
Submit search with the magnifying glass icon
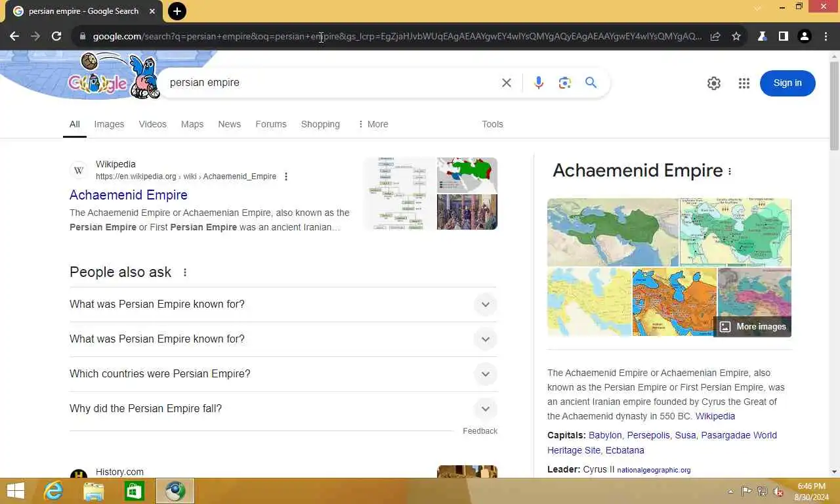coord(591,83)
